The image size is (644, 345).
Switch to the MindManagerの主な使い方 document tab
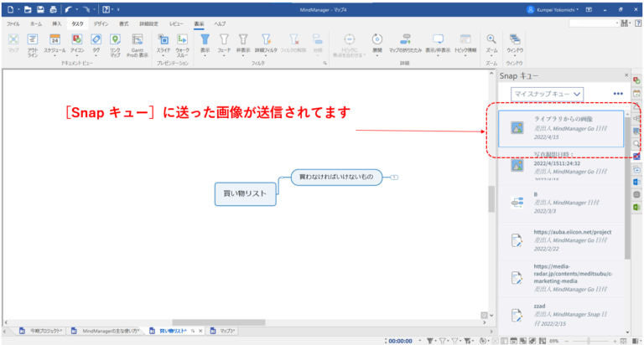tap(106, 331)
